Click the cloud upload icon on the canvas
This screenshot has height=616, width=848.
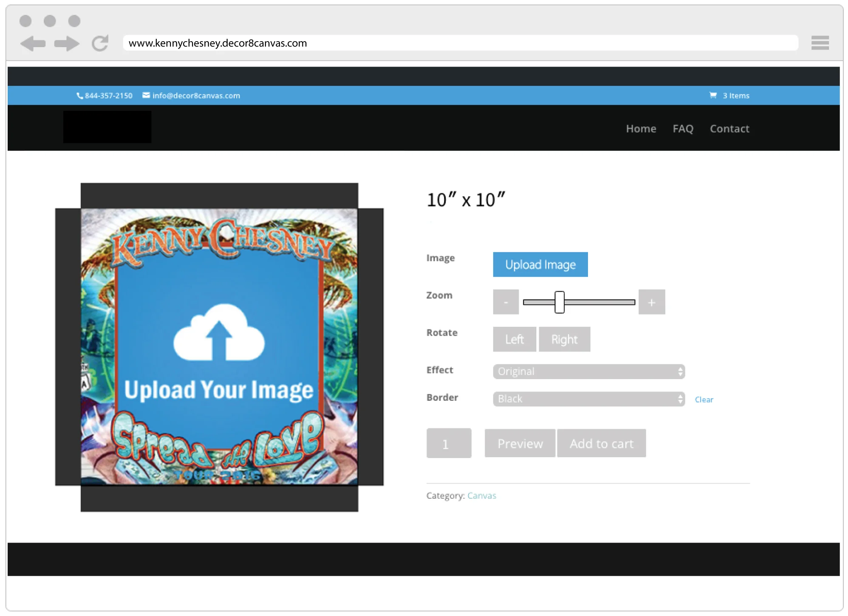(x=219, y=332)
